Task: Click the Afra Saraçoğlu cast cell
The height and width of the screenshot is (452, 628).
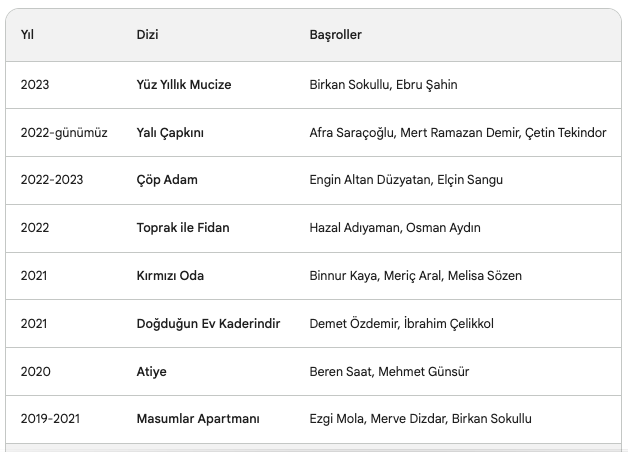Action: click(x=457, y=133)
